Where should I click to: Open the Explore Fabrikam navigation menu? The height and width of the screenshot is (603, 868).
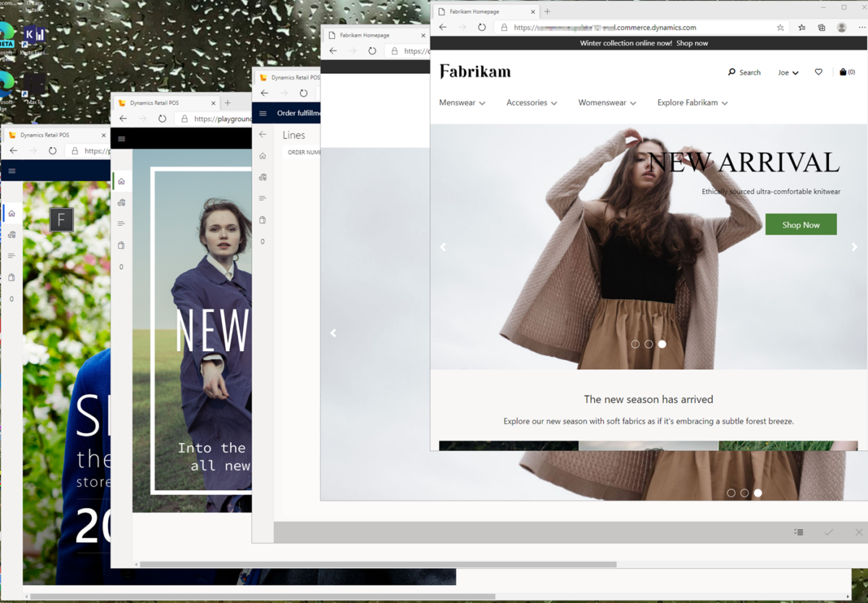click(692, 103)
